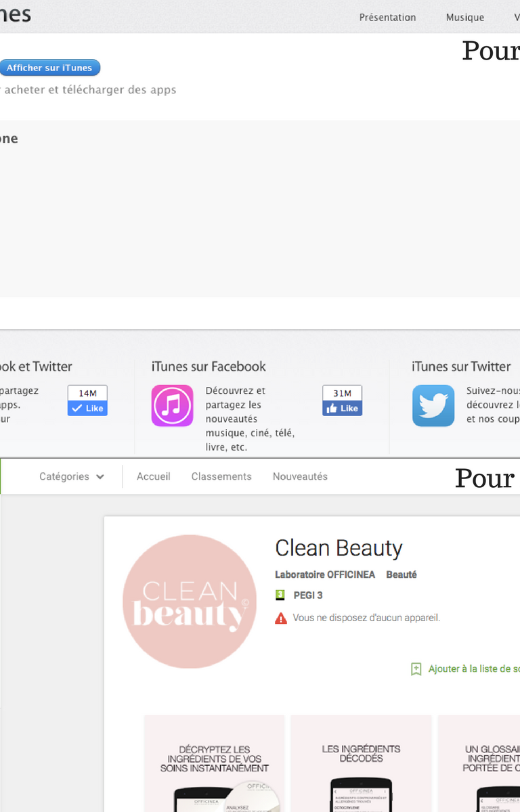Click the thumbs-up icon on 31M Like

[x=332, y=408]
